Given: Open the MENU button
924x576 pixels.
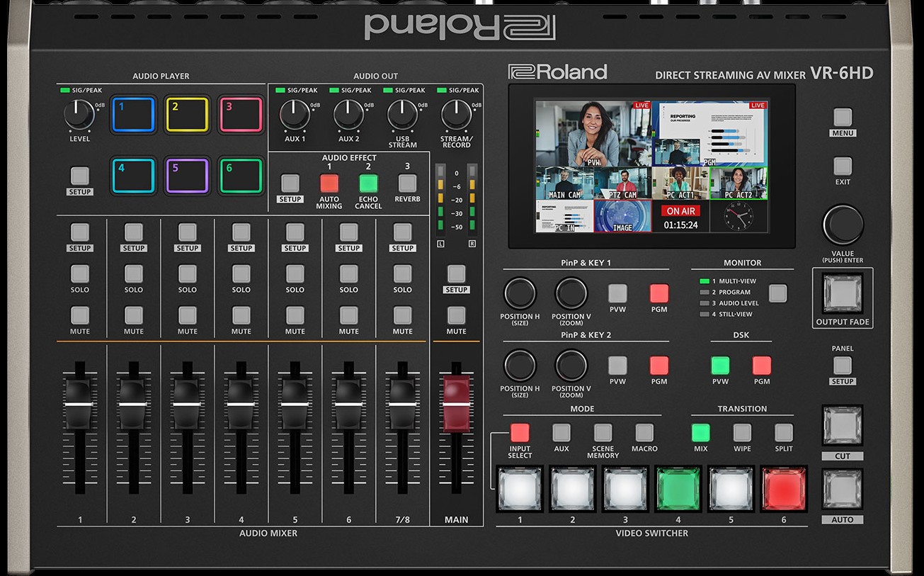Looking at the screenshot, I should (x=843, y=117).
